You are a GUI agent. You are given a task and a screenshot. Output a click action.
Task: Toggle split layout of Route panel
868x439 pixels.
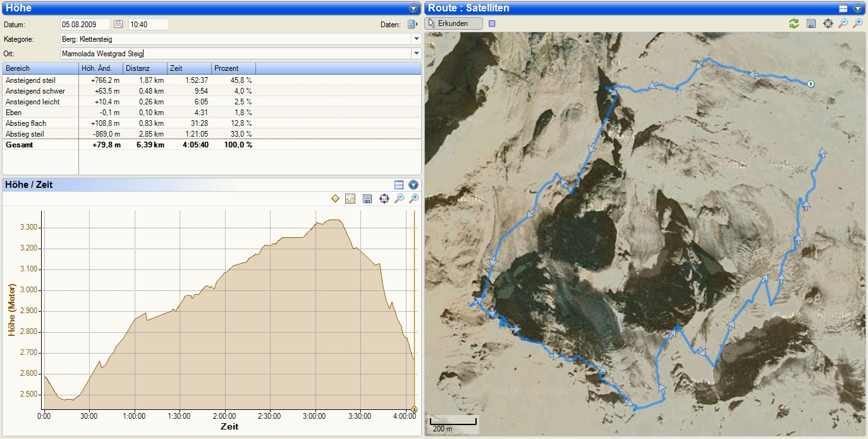pyautogui.click(x=843, y=8)
